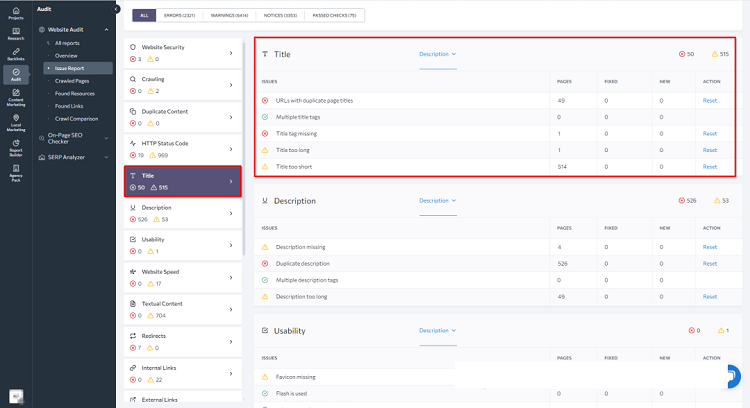Reset Duplicate description issue
The image size is (750, 408).
[x=710, y=264]
